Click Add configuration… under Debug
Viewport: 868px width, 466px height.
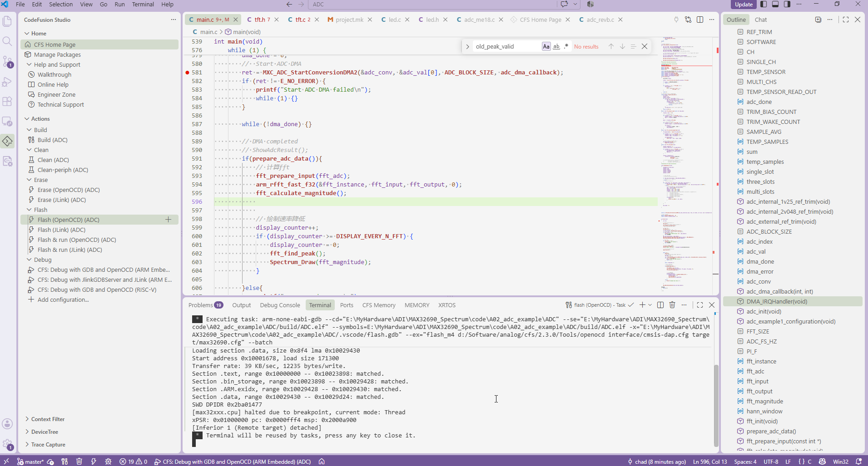(x=63, y=299)
